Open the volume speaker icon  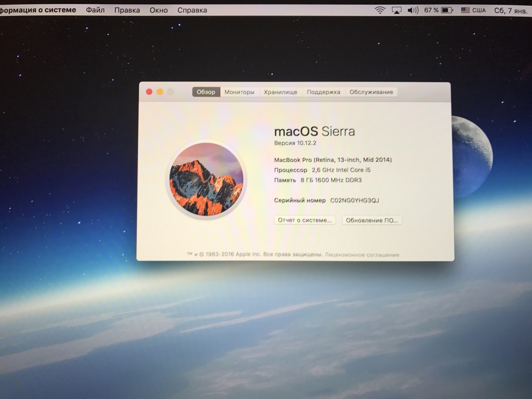(x=413, y=10)
